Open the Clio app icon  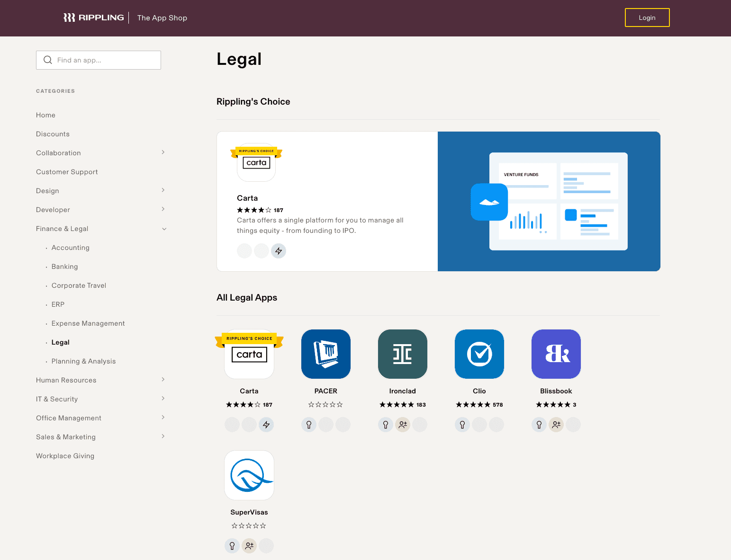pyautogui.click(x=479, y=354)
